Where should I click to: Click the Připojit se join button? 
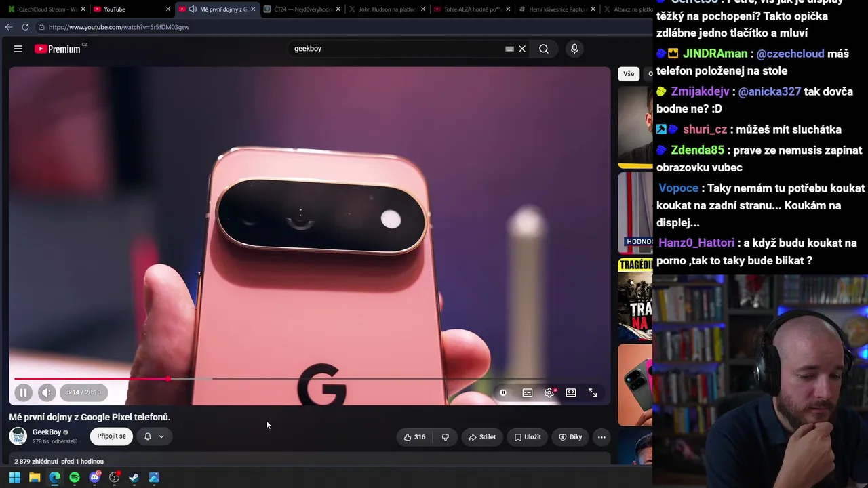tap(111, 436)
